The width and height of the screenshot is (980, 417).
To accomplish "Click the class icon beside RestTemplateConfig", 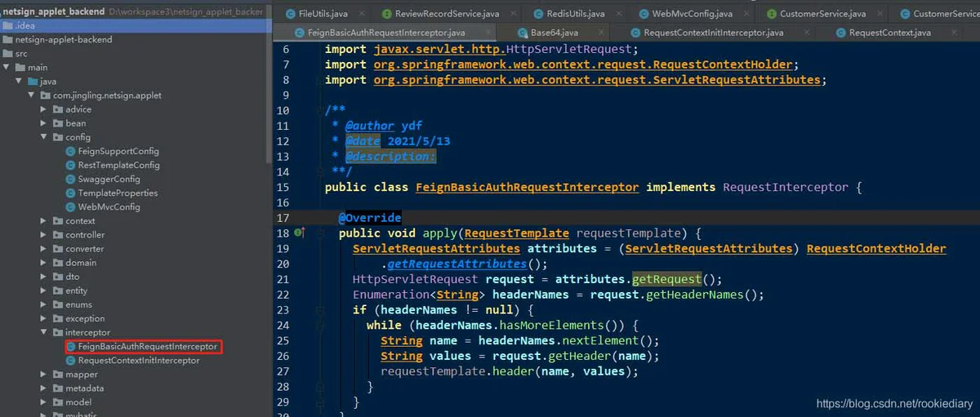I will [70, 166].
